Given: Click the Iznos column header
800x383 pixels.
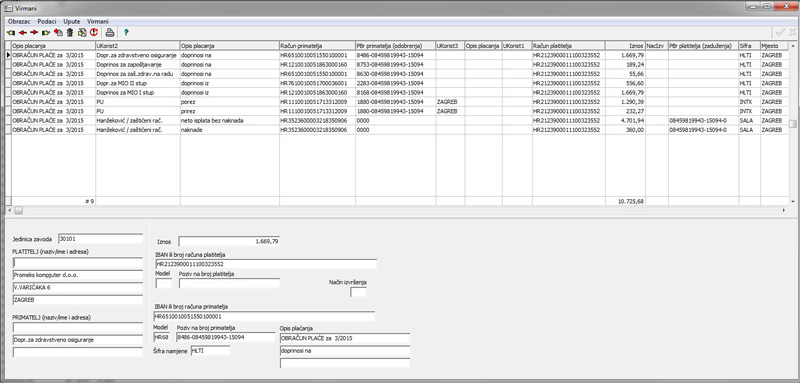Looking at the screenshot, I should coord(625,46).
